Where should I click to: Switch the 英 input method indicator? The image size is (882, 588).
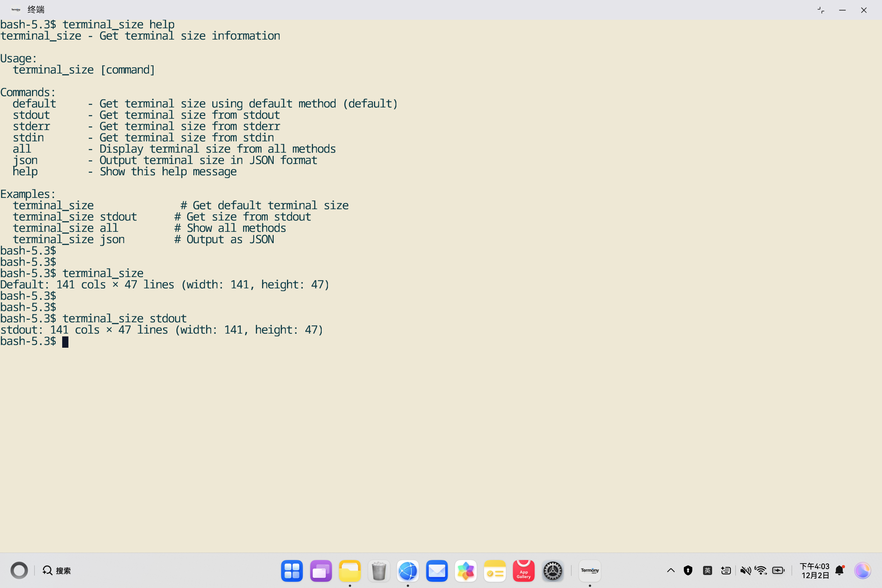(x=707, y=571)
